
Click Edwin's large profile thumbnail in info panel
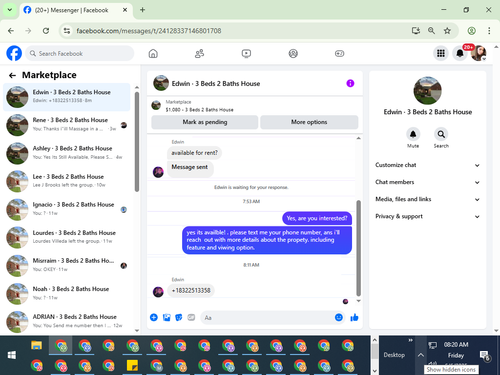[427, 90]
